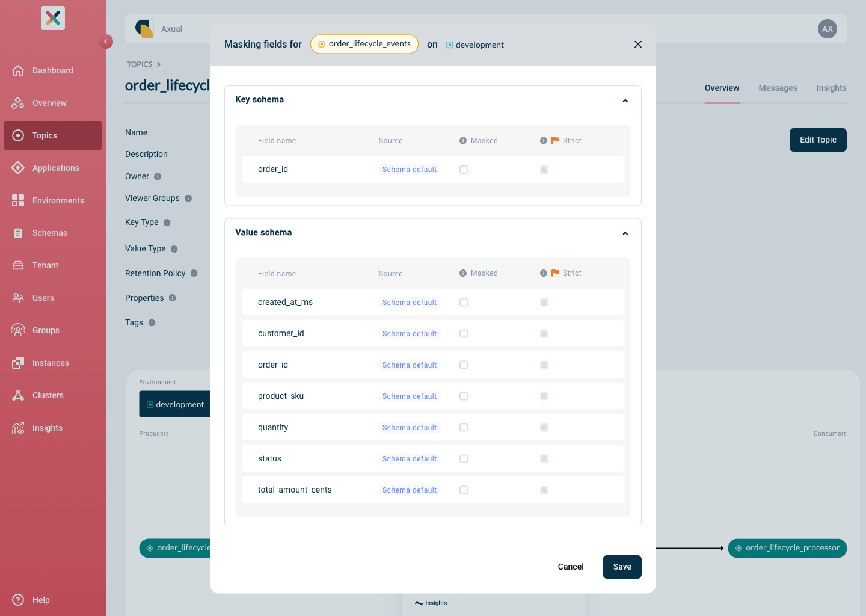The height and width of the screenshot is (616, 866).
Task: Toggle Masked checkbox for product_sku
Action: click(x=464, y=396)
